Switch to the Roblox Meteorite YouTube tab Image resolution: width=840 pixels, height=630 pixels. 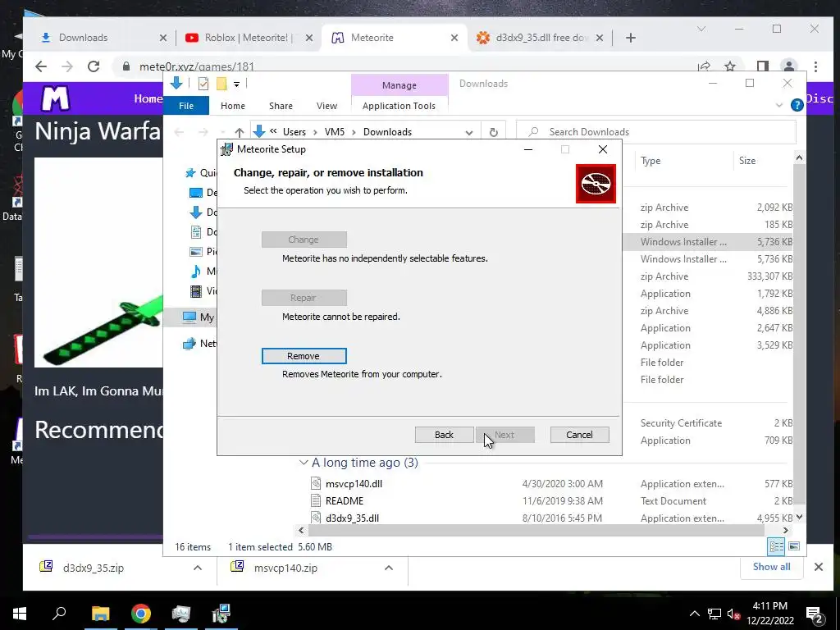pos(246,38)
